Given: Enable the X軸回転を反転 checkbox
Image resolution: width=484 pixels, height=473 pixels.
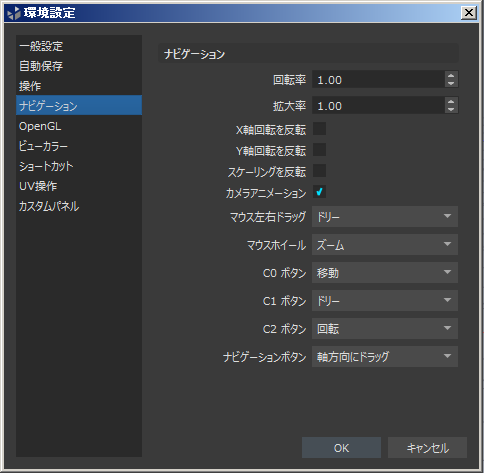Looking at the screenshot, I should 319,129.
